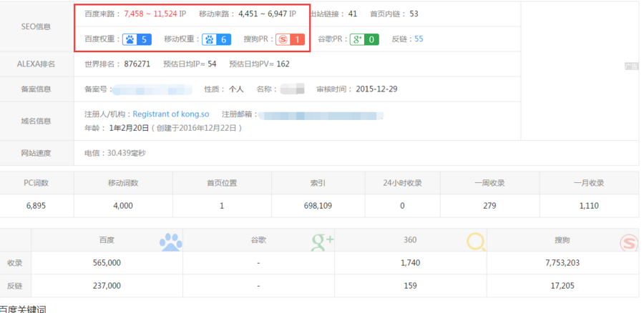Click the 一月收录 value 1,110
Screen dimensions: 644x313
pos(589,206)
